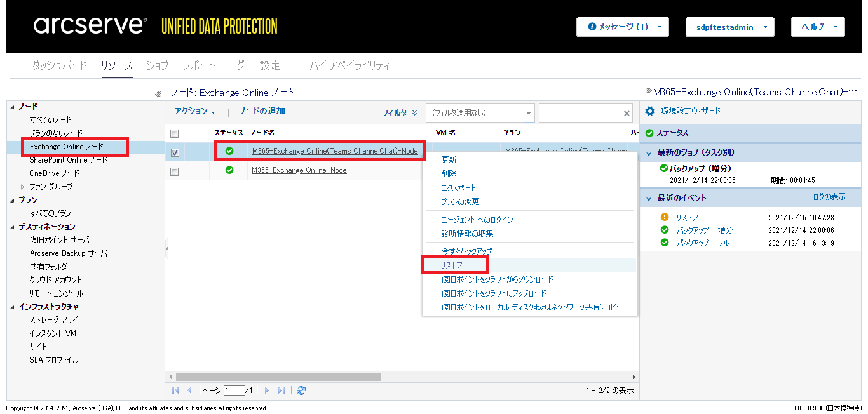868x414 pixels.
Task: Select すべてのノード in the tree
Action: [x=51, y=120]
